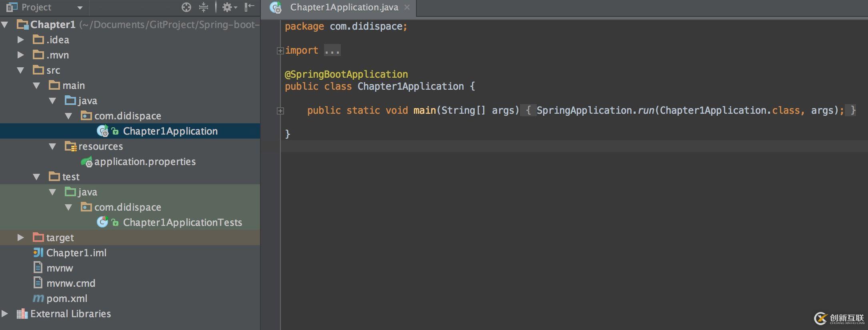Click SpringApplication in the code

coord(584,110)
